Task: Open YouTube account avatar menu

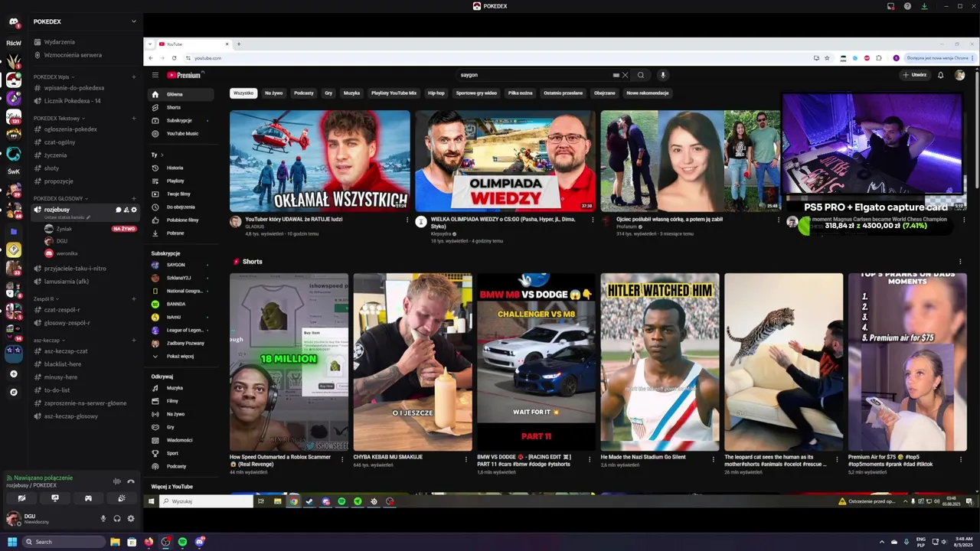Action: tap(959, 75)
